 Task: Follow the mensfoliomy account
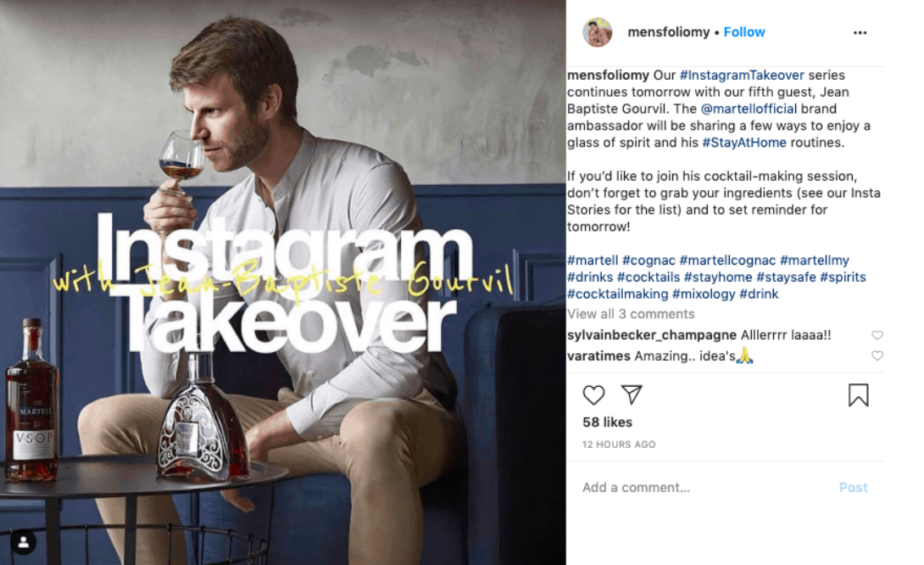pos(744,32)
